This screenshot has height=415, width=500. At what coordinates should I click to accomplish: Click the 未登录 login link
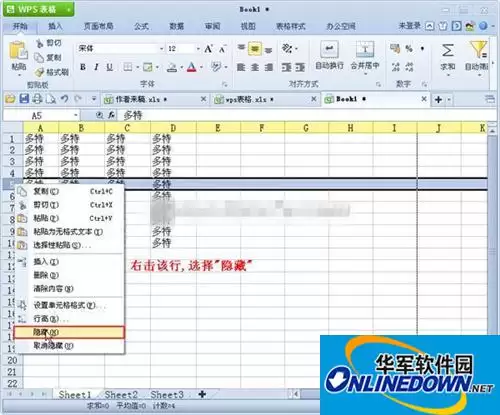[x=409, y=26]
